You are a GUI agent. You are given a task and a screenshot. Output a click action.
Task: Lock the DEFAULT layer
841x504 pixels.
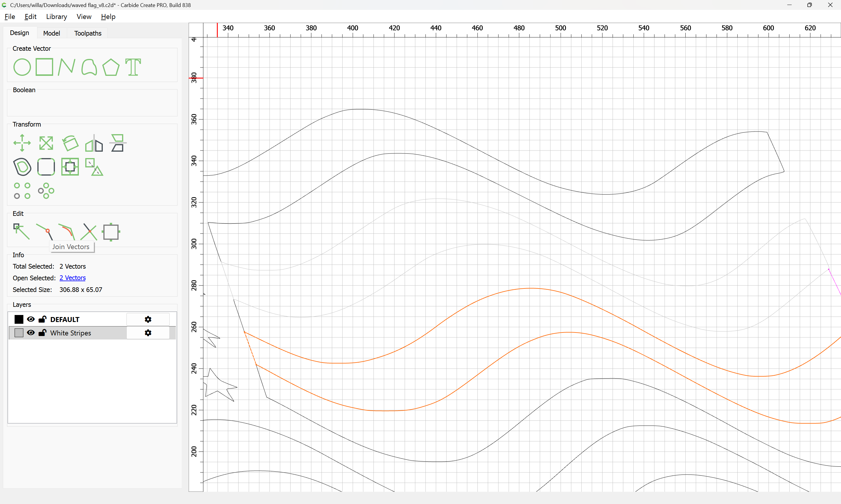tap(43, 319)
